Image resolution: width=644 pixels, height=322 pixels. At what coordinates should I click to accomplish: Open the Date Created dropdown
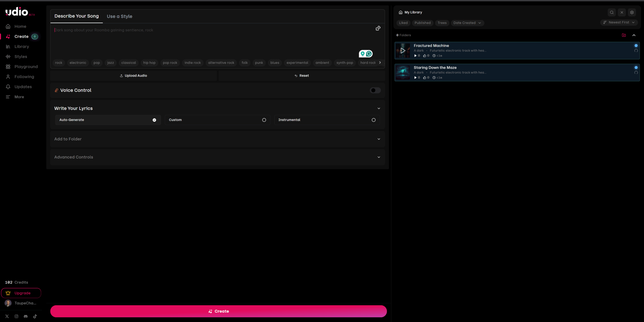[x=467, y=23]
